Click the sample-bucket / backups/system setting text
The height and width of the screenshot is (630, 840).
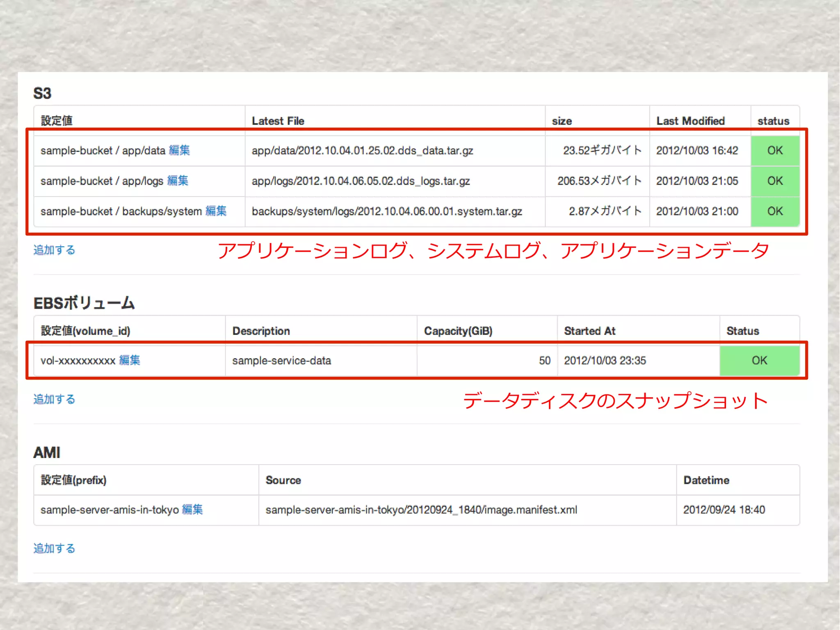121,211
